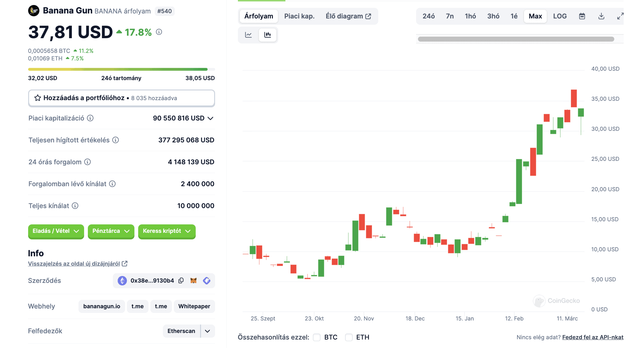
Task: Click Hozzáadás a portfólióhoz button
Action: click(122, 98)
